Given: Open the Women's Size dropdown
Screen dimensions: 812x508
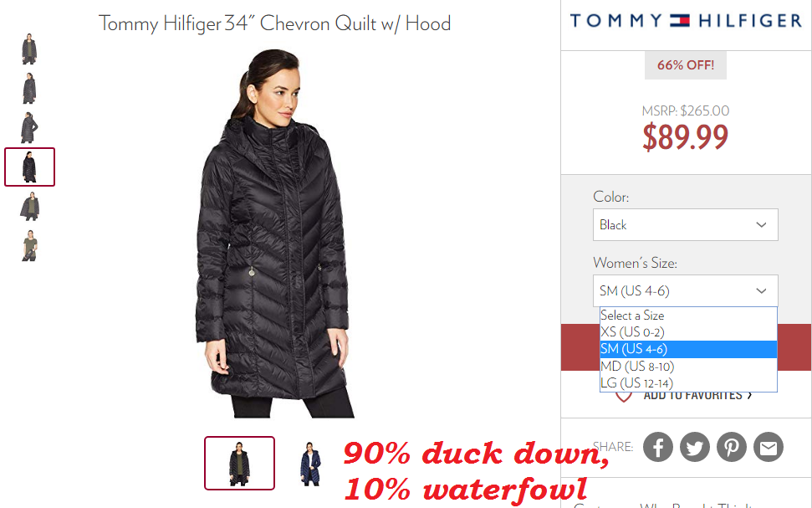Looking at the screenshot, I should [685, 290].
